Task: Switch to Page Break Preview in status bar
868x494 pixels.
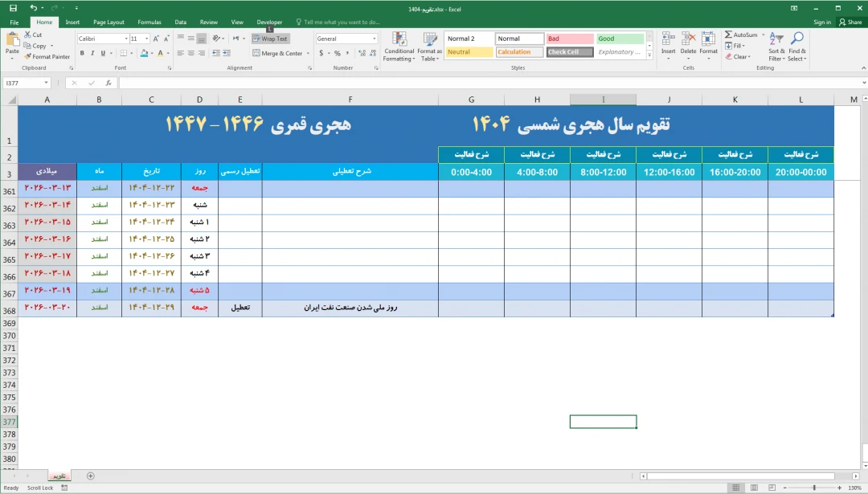Action: (772, 488)
